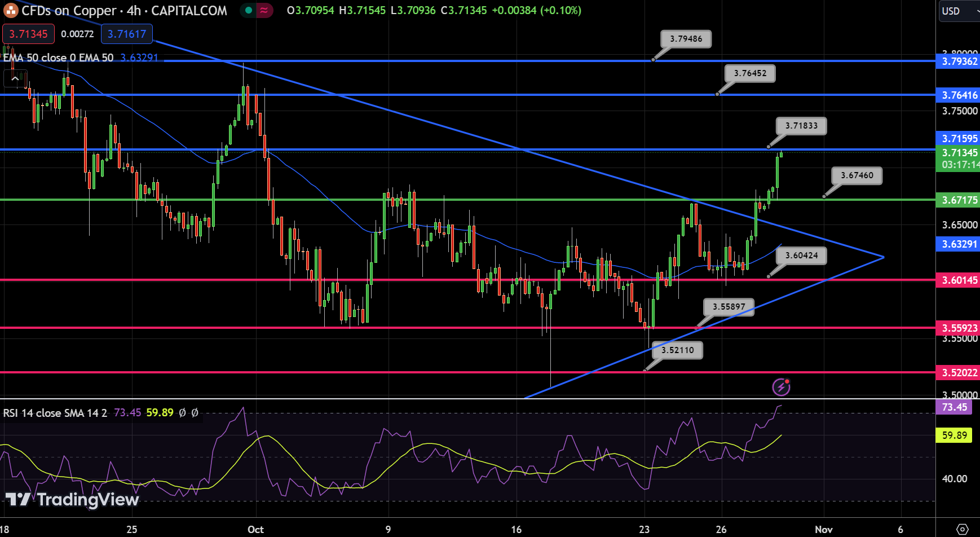
Task: Click the Oct date on time axis
Action: tap(255, 529)
